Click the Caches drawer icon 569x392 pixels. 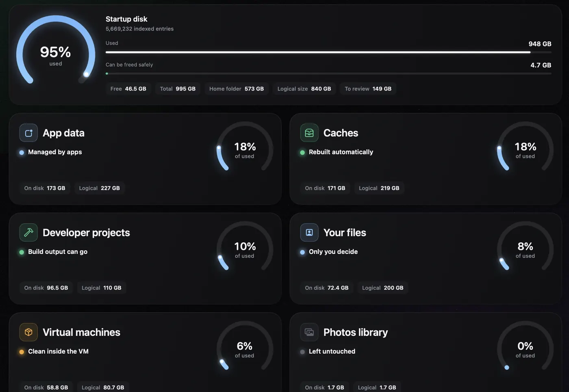click(x=309, y=133)
